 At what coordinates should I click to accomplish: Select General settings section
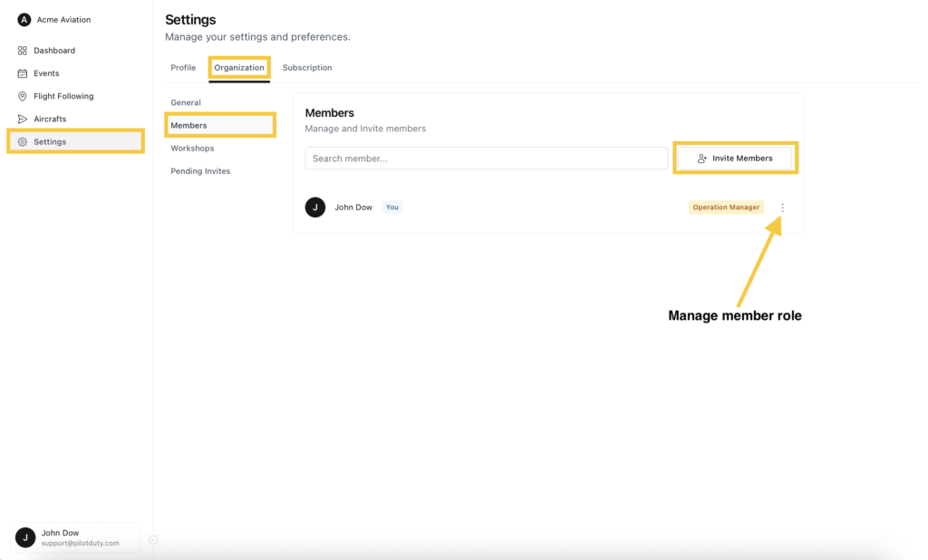[186, 102]
